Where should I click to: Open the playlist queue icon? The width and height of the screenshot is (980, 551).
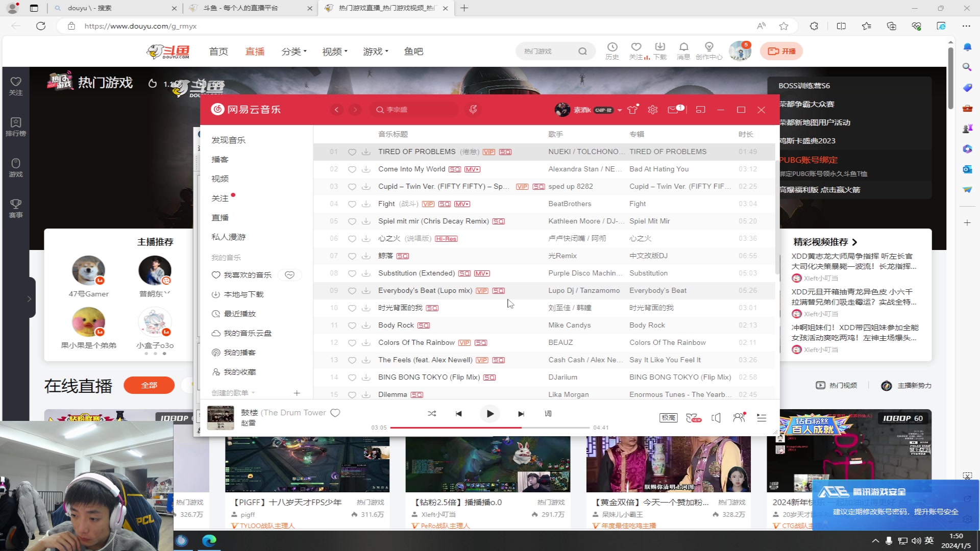(x=762, y=418)
